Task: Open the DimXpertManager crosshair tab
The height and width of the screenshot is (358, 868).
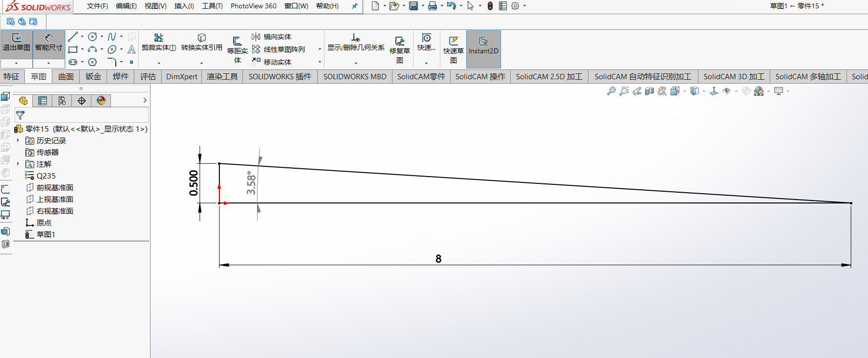Action: point(82,101)
